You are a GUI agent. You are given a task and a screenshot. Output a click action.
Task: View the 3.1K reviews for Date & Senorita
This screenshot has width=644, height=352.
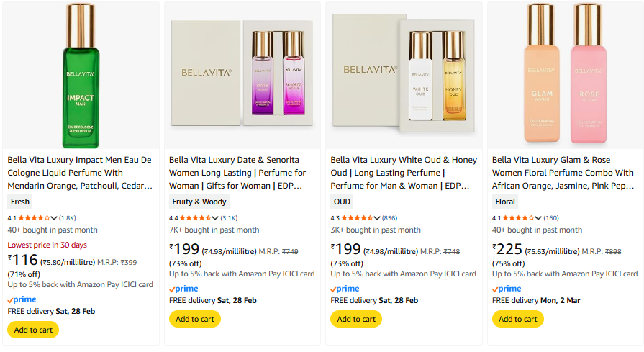(229, 217)
